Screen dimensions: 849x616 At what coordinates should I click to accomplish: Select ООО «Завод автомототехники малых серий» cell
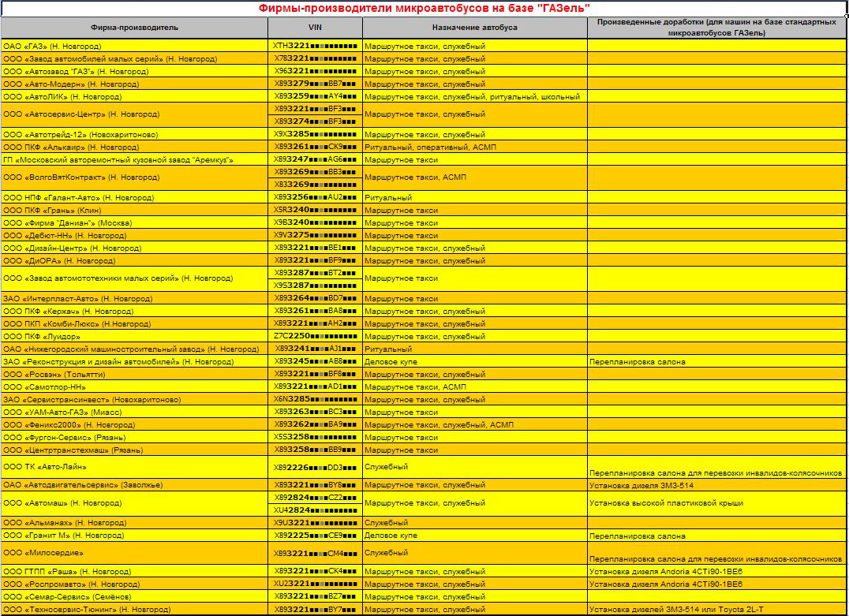coord(134,278)
